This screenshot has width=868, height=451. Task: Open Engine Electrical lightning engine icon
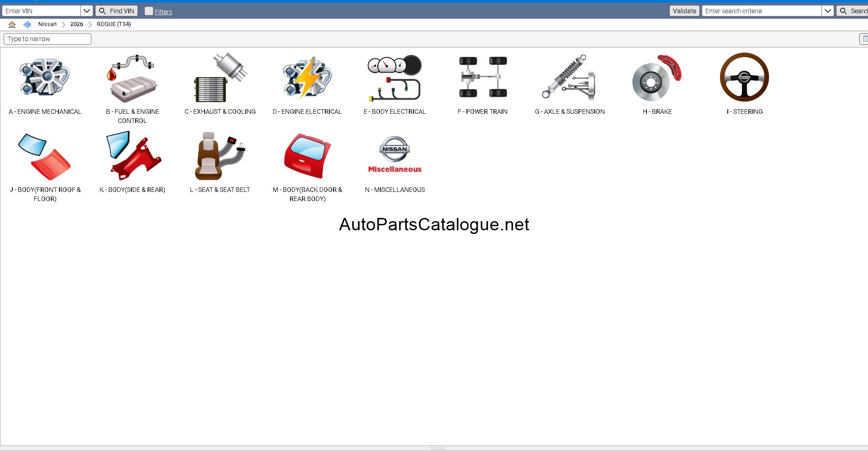pyautogui.click(x=307, y=77)
